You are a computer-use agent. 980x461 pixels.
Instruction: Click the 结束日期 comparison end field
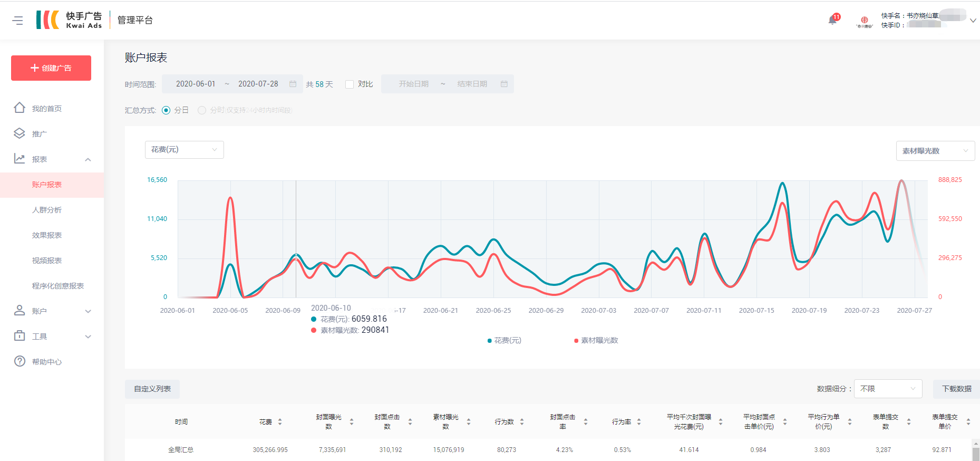coord(472,84)
